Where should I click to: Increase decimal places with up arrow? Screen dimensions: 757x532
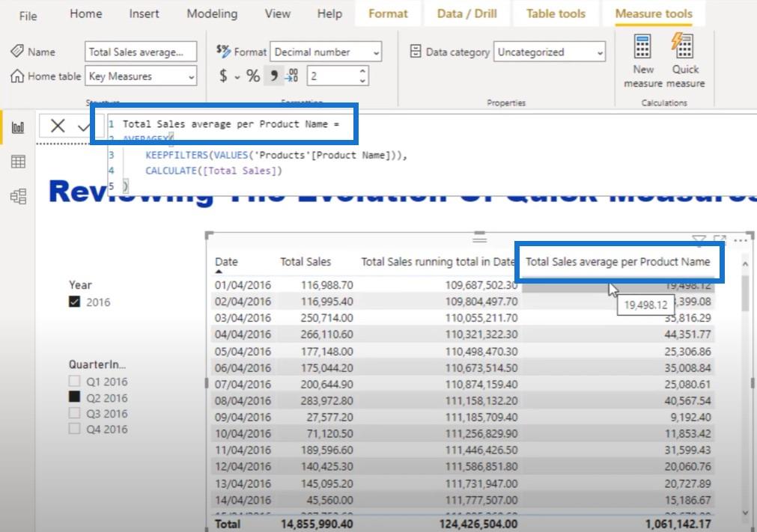362,71
